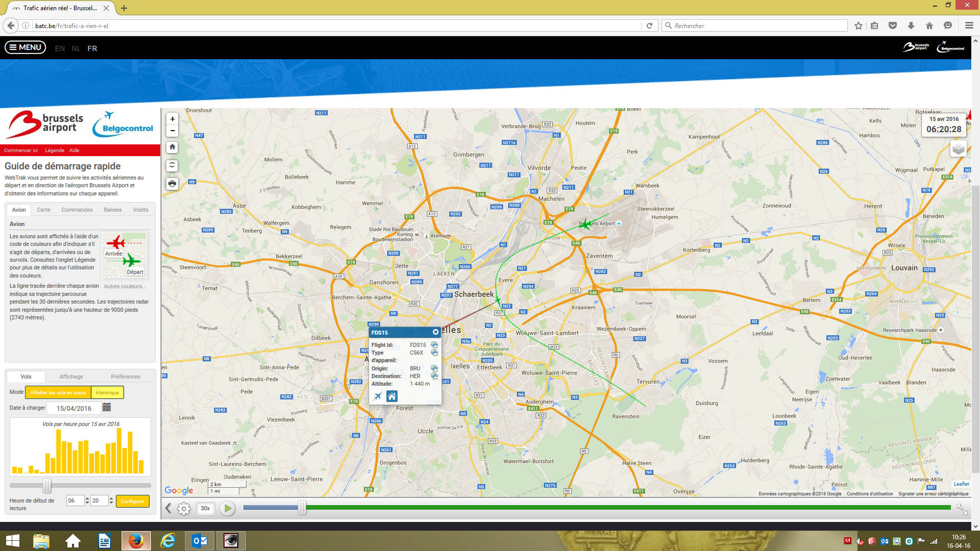Viewport: 980px width, 551px height.
Task: Click the house icon in FDS15 popup
Action: [391, 396]
